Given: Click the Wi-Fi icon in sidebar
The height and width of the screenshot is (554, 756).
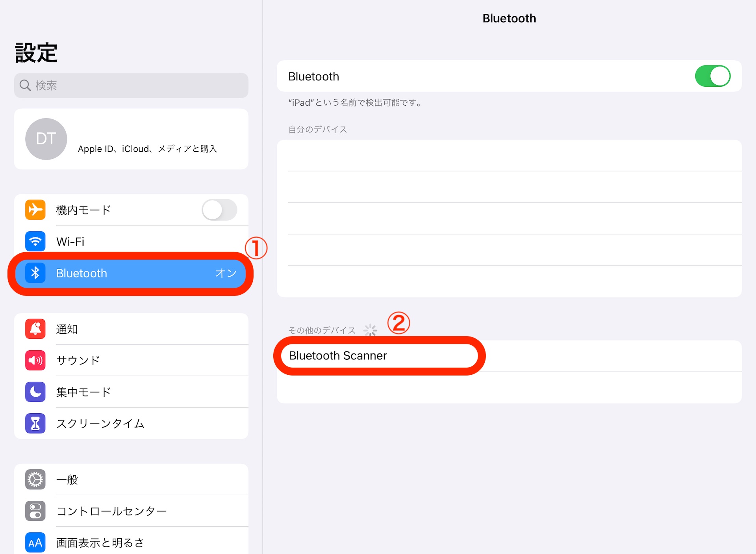Looking at the screenshot, I should pos(35,241).
